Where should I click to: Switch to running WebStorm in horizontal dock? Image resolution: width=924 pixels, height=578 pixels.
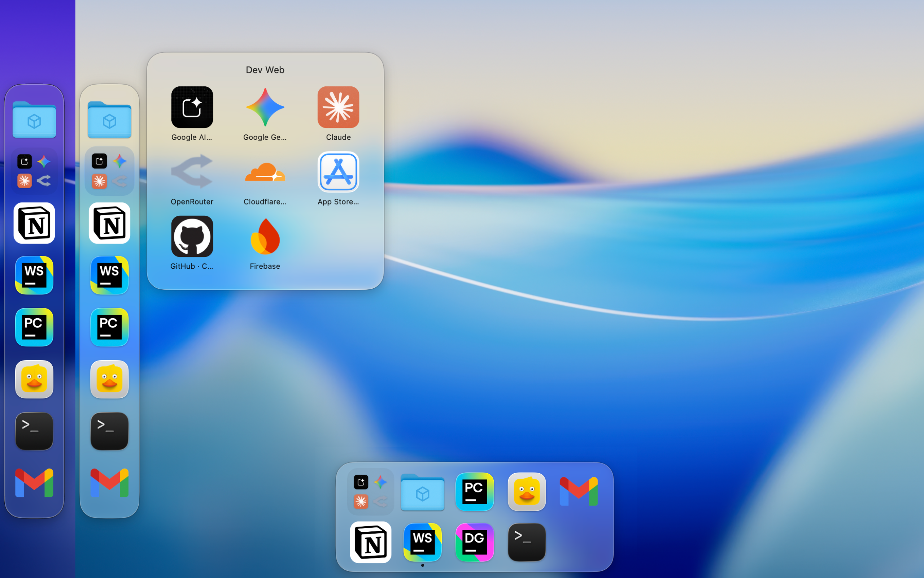(423, 543)
